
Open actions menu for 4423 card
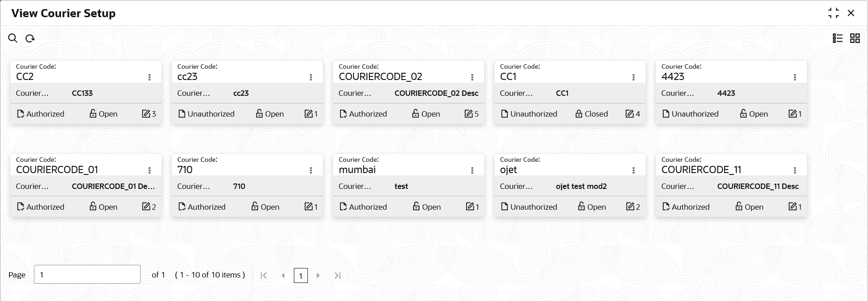[795, 77]
